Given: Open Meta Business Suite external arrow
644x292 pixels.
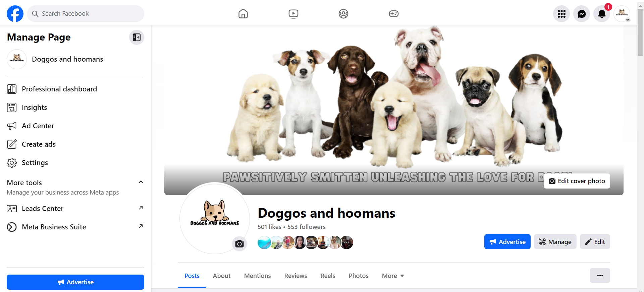Looking at the screenshot, I should pyautogui.click(x=141, y=226).
